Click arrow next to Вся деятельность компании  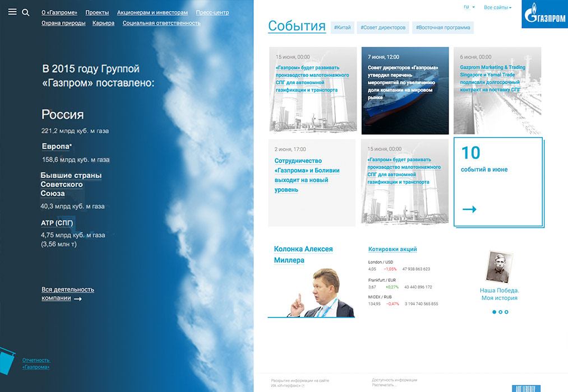click(78, 299)
